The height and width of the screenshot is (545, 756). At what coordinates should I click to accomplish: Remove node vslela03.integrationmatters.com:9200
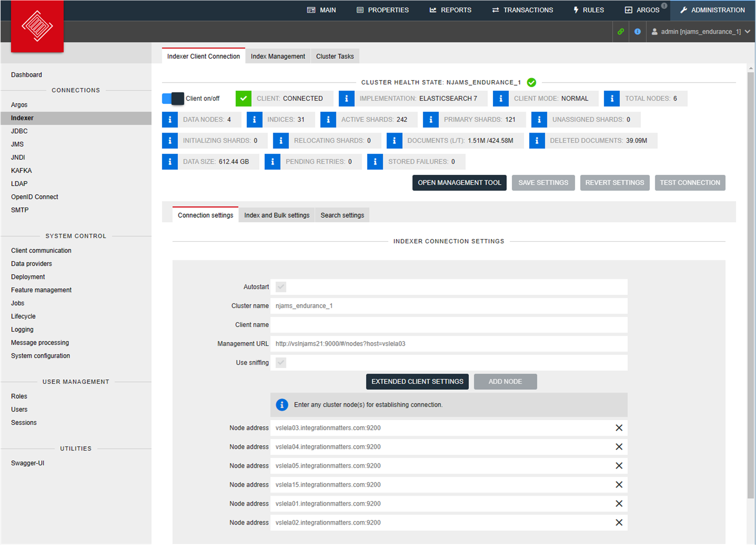[x=619, y=428]
